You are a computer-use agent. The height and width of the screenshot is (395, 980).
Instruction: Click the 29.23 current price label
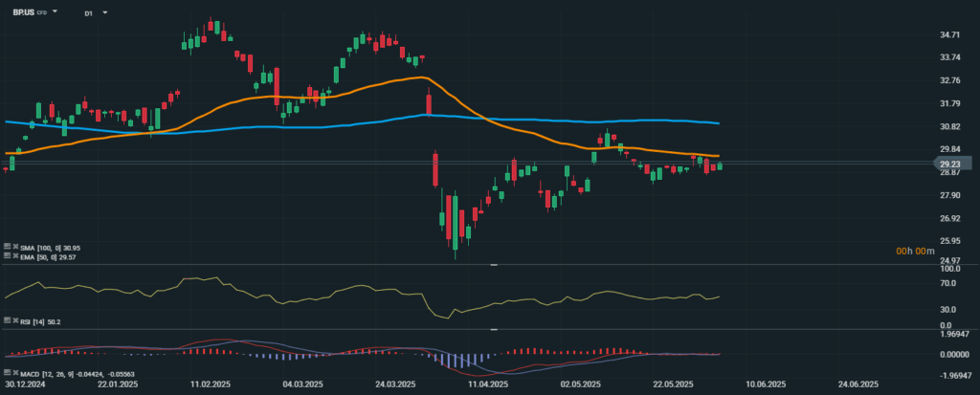[x=950, y=164]
